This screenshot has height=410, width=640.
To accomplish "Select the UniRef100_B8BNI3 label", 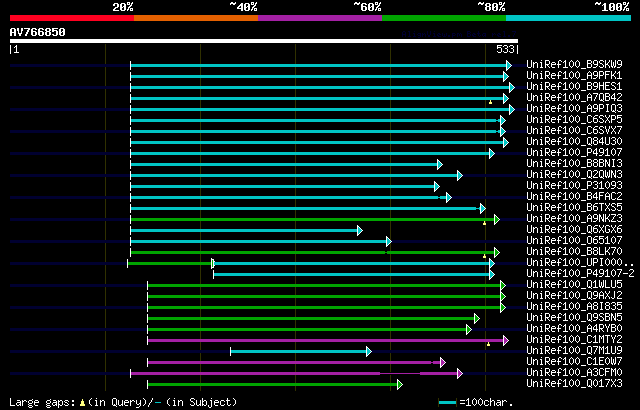I will click(574, 164).
